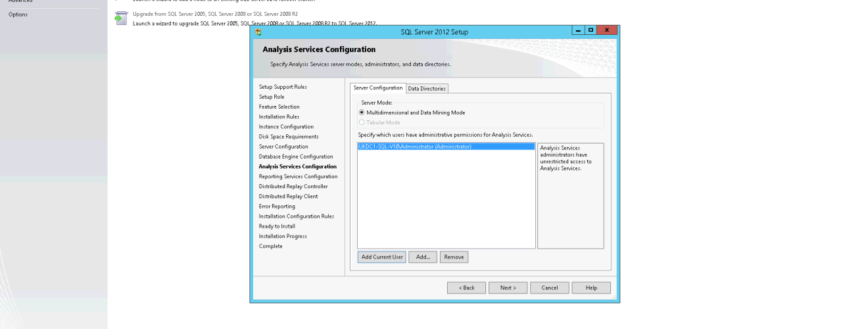
Task: Open Help for the setup wizard
Action: pyautogui.click(x=591, y=288)
